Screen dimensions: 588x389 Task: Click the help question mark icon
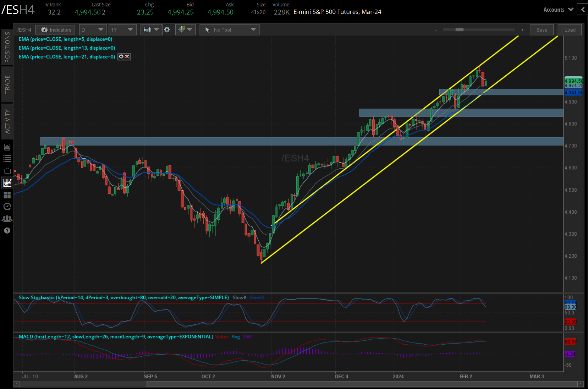click(x=7, y=231)
